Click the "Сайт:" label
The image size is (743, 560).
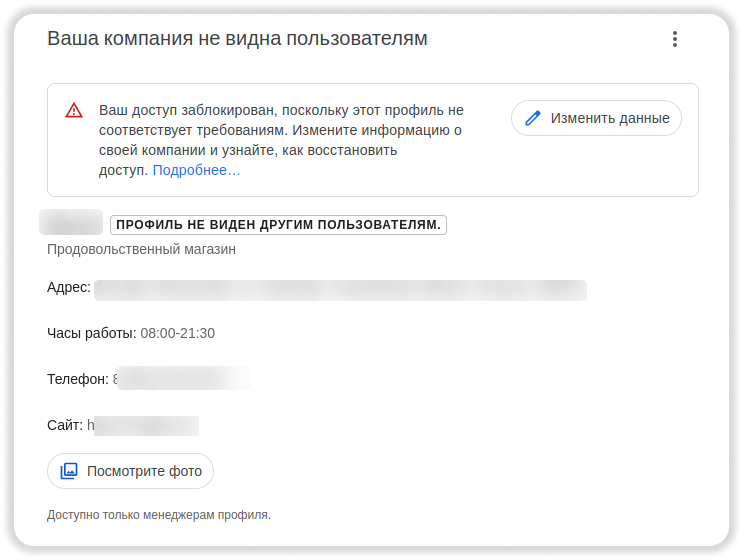pos(65,425)
